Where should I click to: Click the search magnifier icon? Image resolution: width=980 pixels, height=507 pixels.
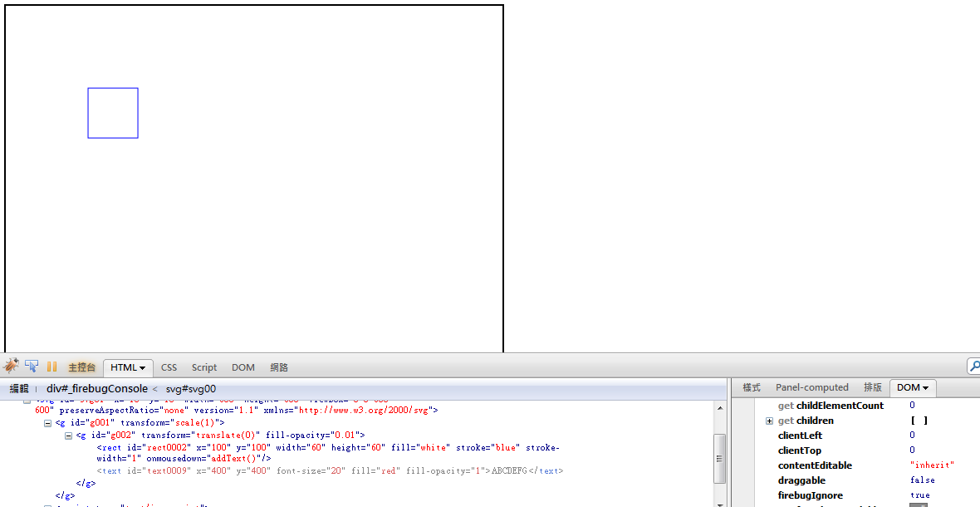pos(973,367)
